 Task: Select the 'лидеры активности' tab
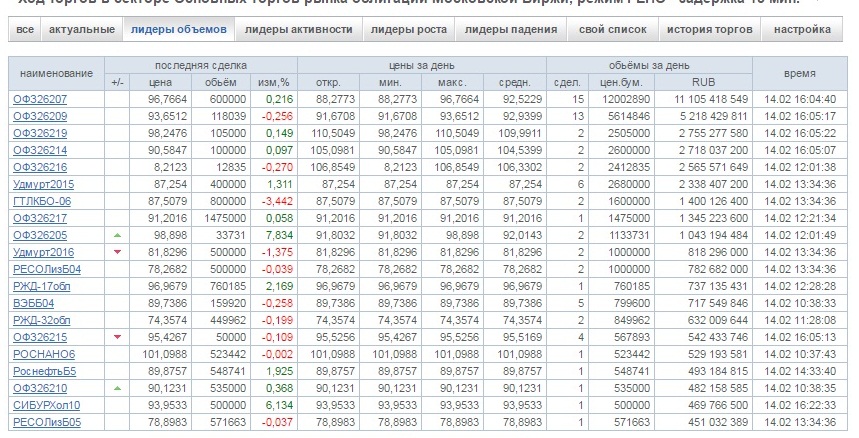click(x=298, y=30)
